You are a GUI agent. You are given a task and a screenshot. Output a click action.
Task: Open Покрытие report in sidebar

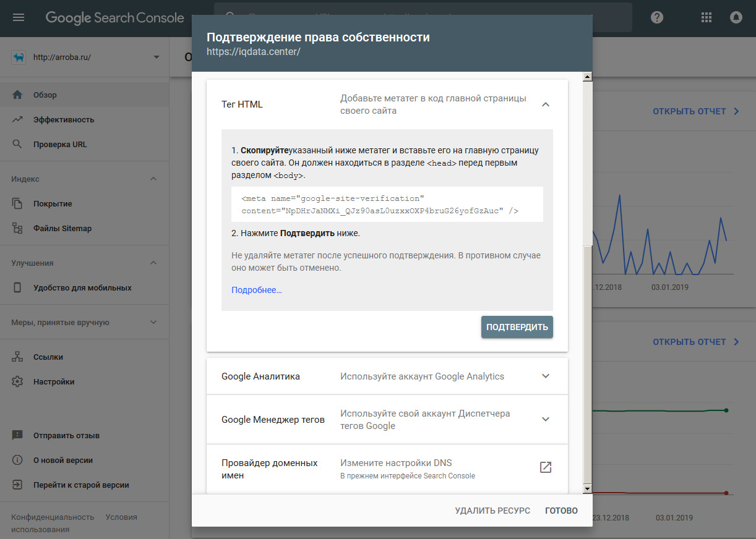84,203
